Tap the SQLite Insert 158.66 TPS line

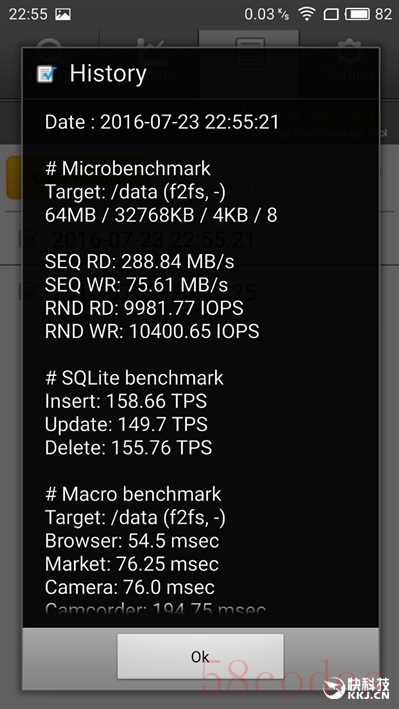tap(126, 401)
